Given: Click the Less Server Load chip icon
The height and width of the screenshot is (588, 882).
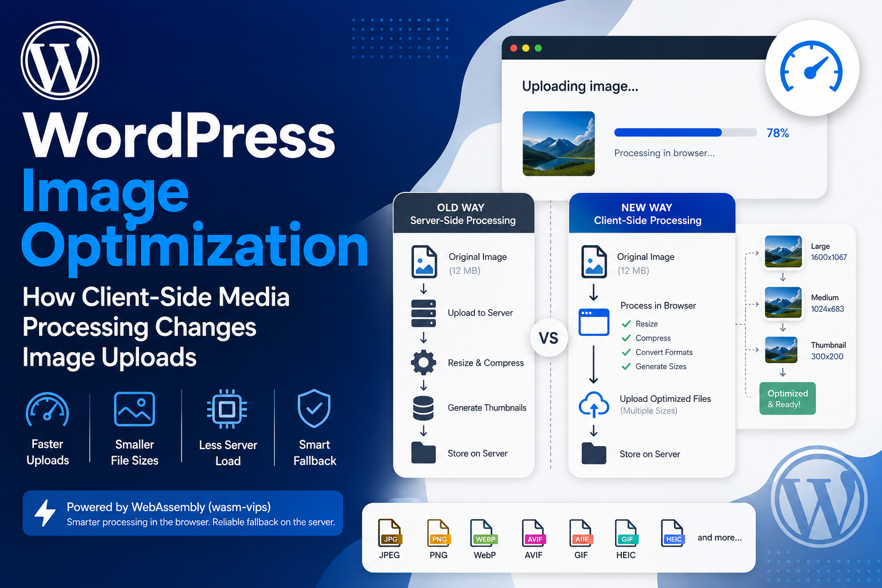Looking at the screenshot, I should (227, 409).
